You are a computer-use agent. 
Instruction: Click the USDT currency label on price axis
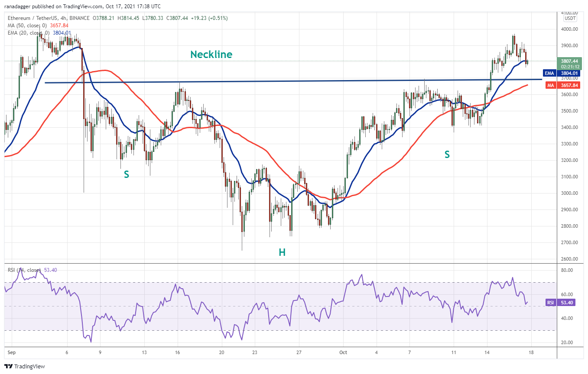[x=569, y=18]
